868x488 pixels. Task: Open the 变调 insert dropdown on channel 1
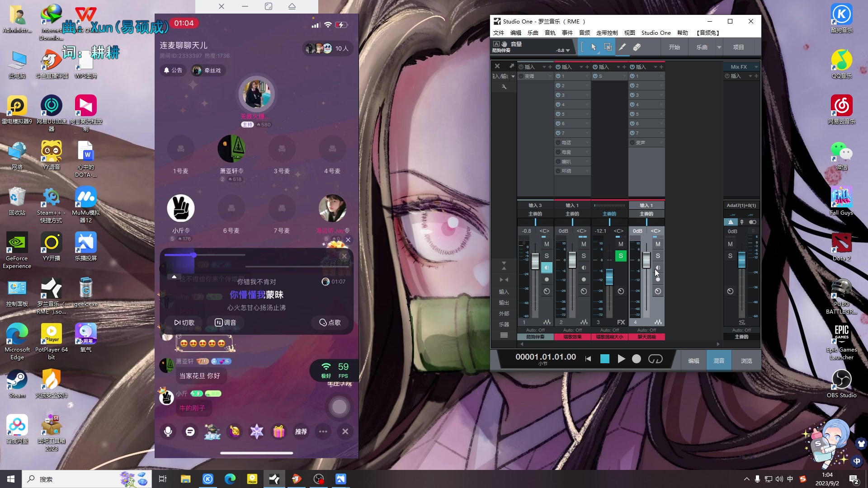[550, 76]
